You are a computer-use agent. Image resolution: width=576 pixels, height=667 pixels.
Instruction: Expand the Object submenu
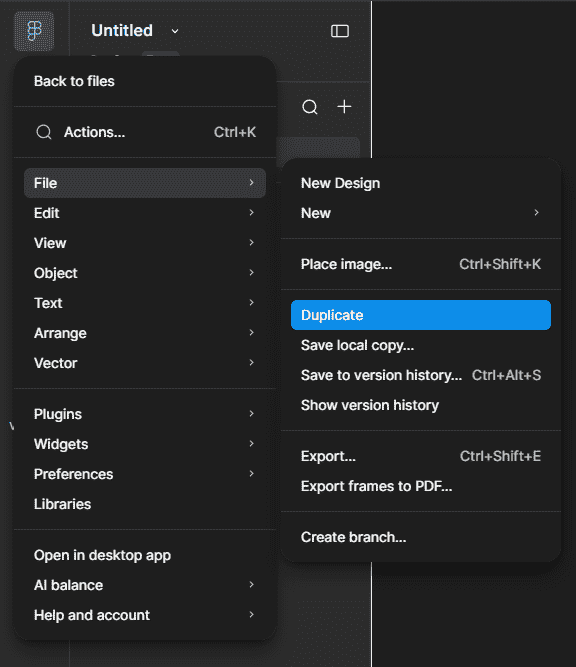(145, 273)
